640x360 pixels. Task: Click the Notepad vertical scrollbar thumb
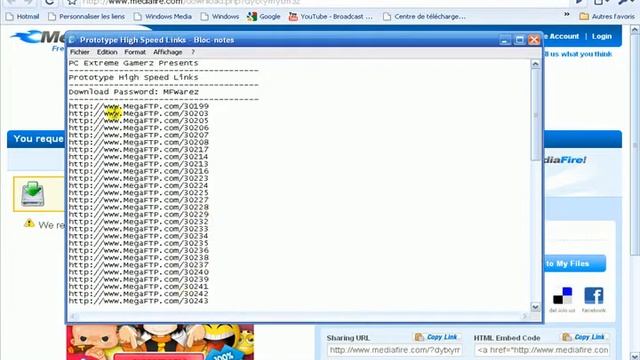pos(536,115)
